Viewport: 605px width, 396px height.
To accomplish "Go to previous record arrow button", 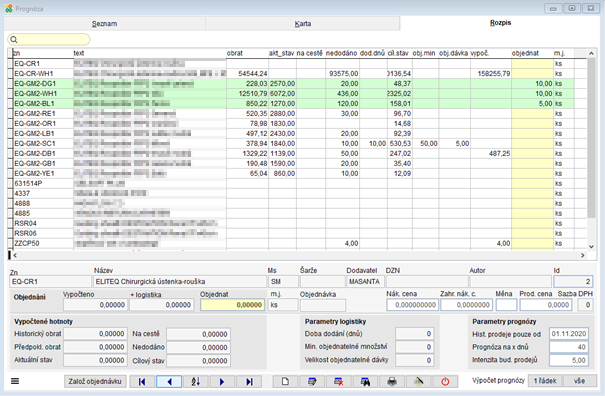I will [169, 381].
